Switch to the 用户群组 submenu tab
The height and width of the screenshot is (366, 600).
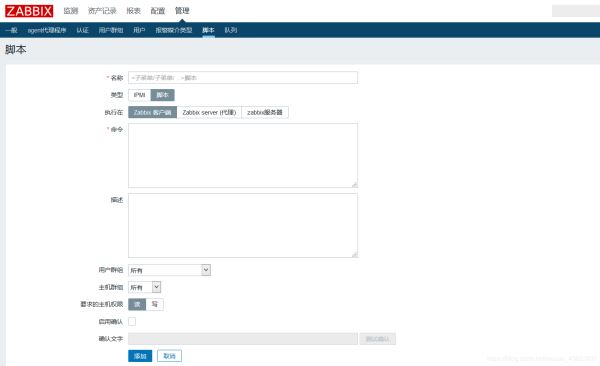pyautogui.click(x=111, y=30)
